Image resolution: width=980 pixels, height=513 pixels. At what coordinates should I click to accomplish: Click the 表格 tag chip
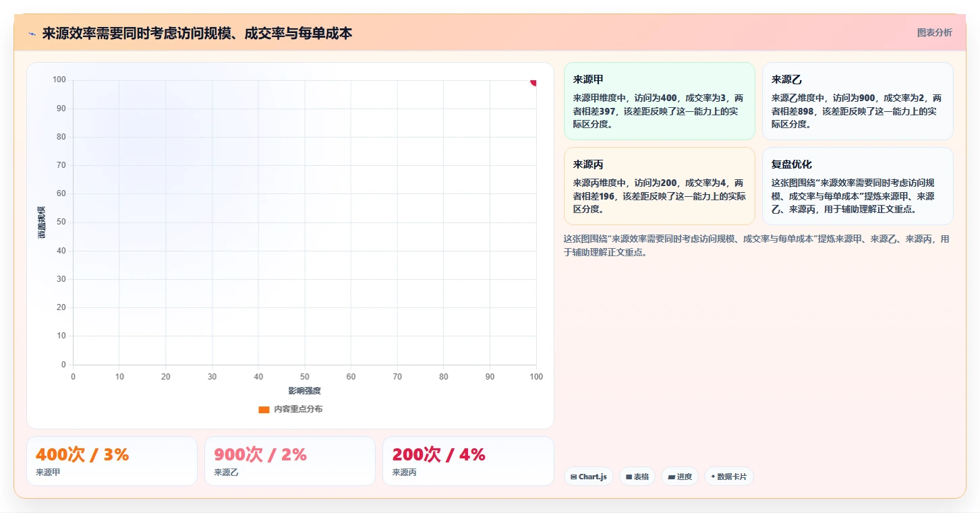pos(637,477)
